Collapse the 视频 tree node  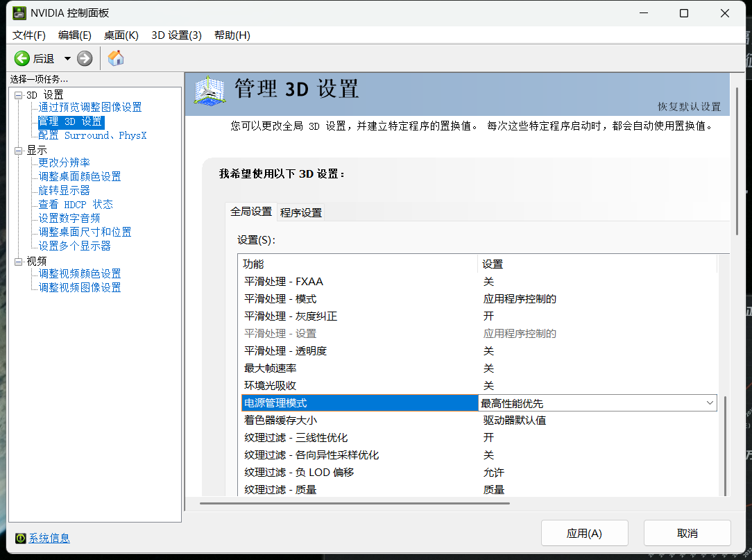[18, 262]
